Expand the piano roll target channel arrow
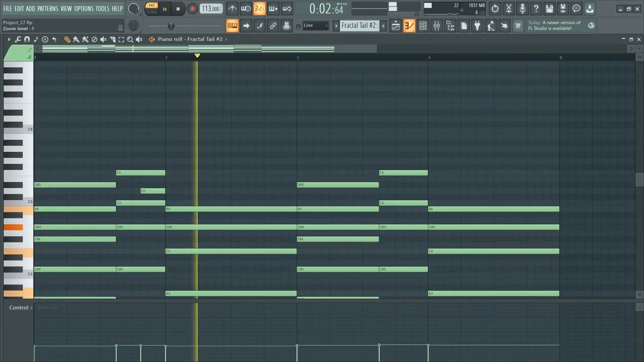 (226, 39)
